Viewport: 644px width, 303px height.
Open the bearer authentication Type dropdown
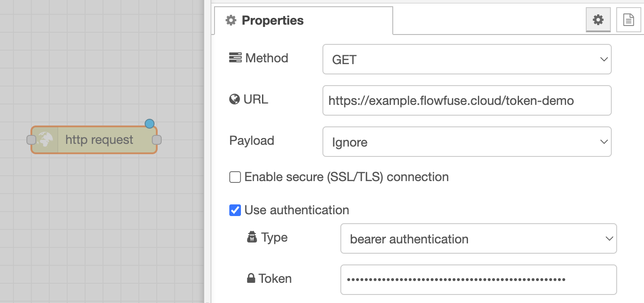pyautogui.click(x=479, y=238)
